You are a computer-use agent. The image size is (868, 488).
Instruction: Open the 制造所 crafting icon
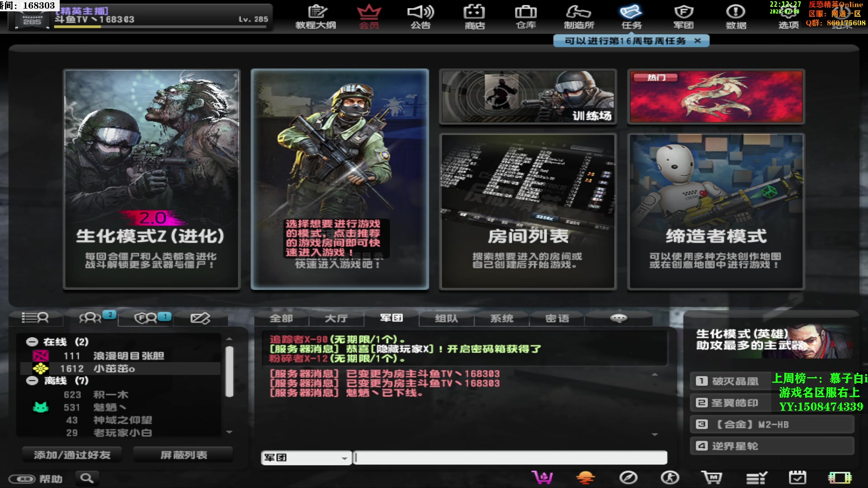point(579,17)
